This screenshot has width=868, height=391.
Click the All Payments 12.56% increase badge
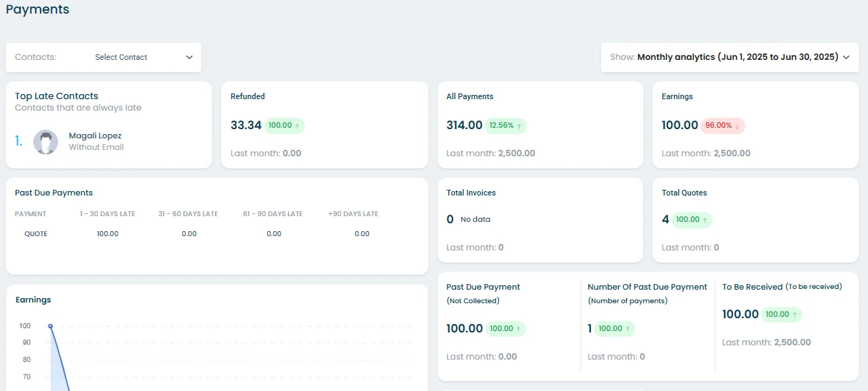(x=505, y=125)
